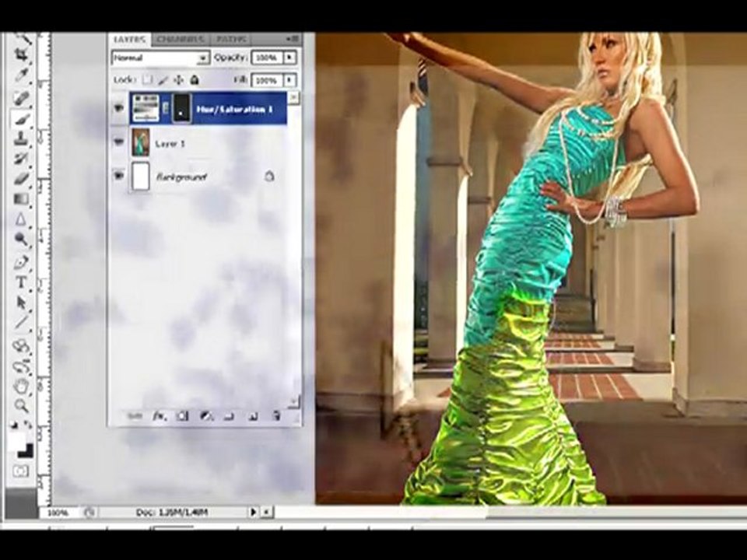Click the Layers panel scroll up arrow

[294, 98]
